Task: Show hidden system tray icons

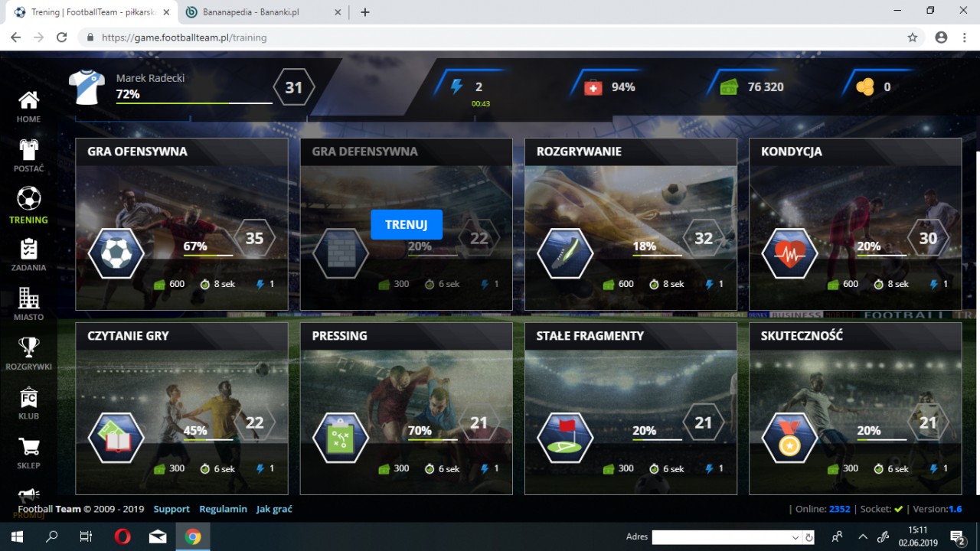Action: (x=863, y=536)
